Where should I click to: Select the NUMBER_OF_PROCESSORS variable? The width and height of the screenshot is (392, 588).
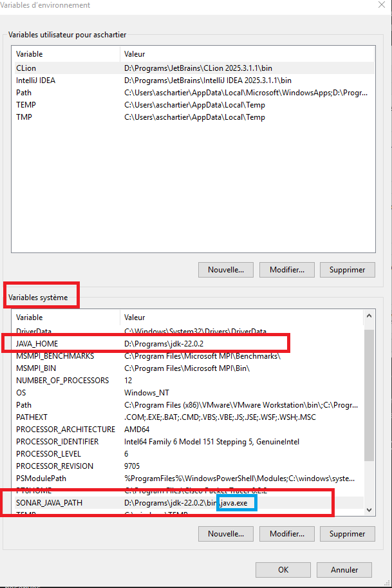188,380
